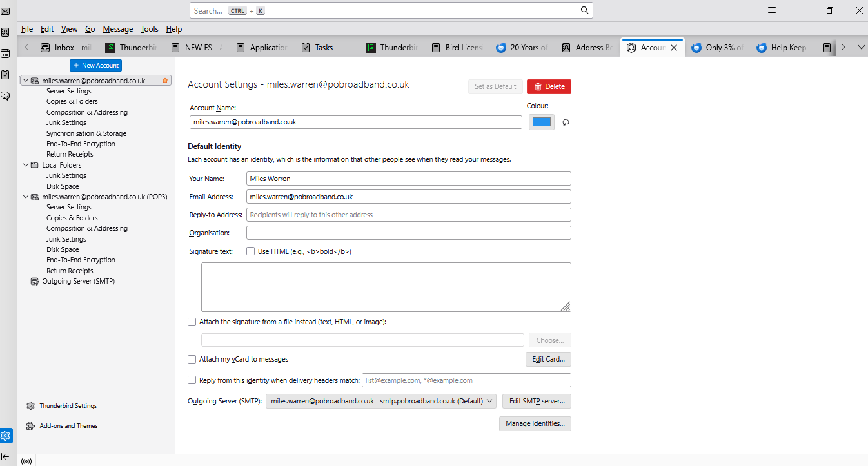Image resolution: width=868 pixels, height=466 pixels.
Task: Click the Organisation field
Action: point(409,233)
